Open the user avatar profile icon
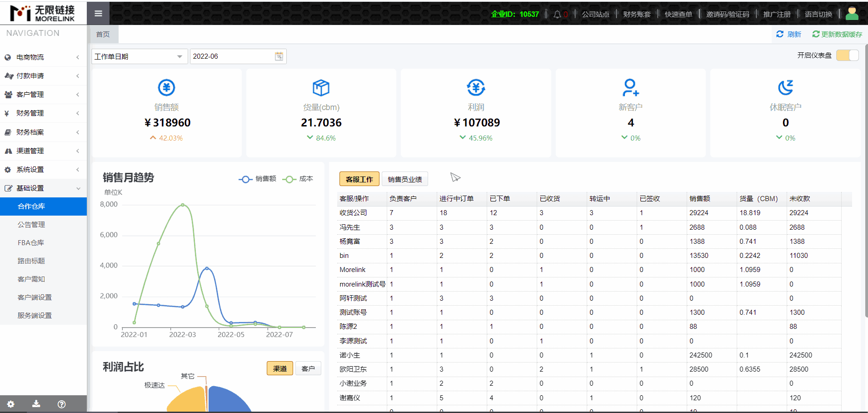The height and width of the screenshot is (413, 868). tap(852, 14)
